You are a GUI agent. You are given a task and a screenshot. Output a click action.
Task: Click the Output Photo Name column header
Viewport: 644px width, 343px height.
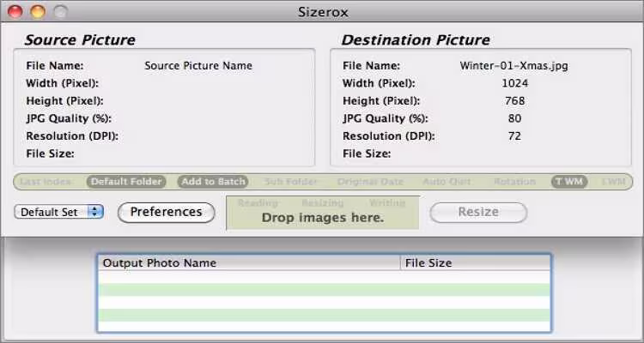click(x=249, y=263)
